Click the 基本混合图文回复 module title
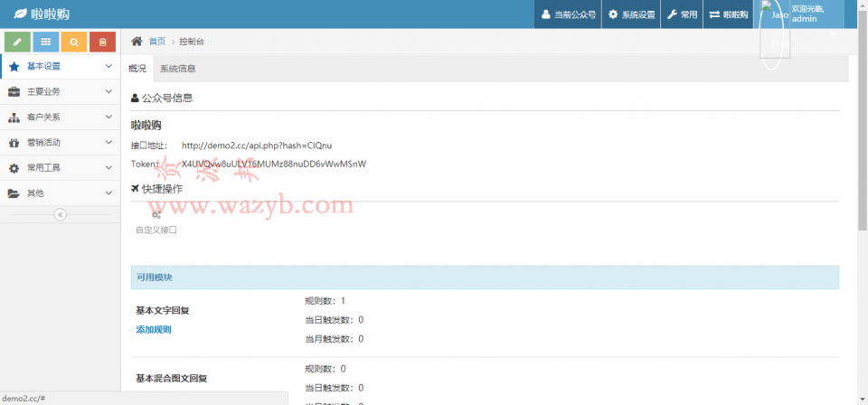This screenshot has width=868, height=405. (172, 379)
